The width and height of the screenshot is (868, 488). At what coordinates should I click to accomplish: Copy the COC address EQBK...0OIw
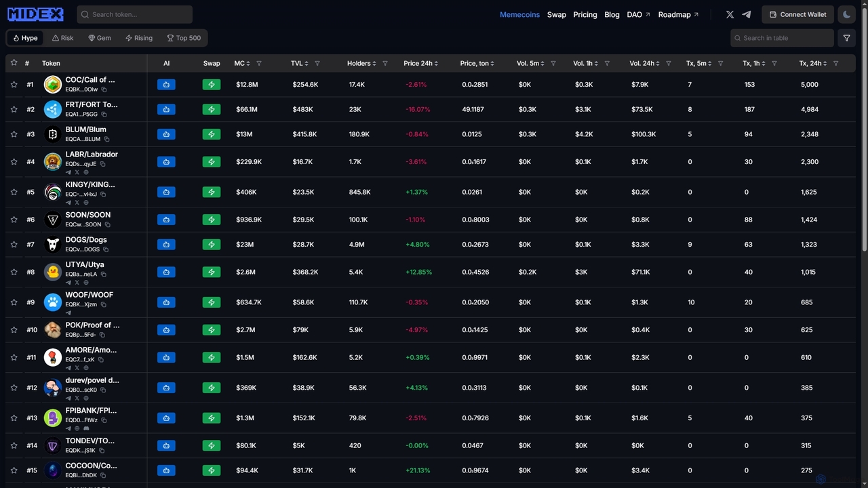tap(104, 89)
